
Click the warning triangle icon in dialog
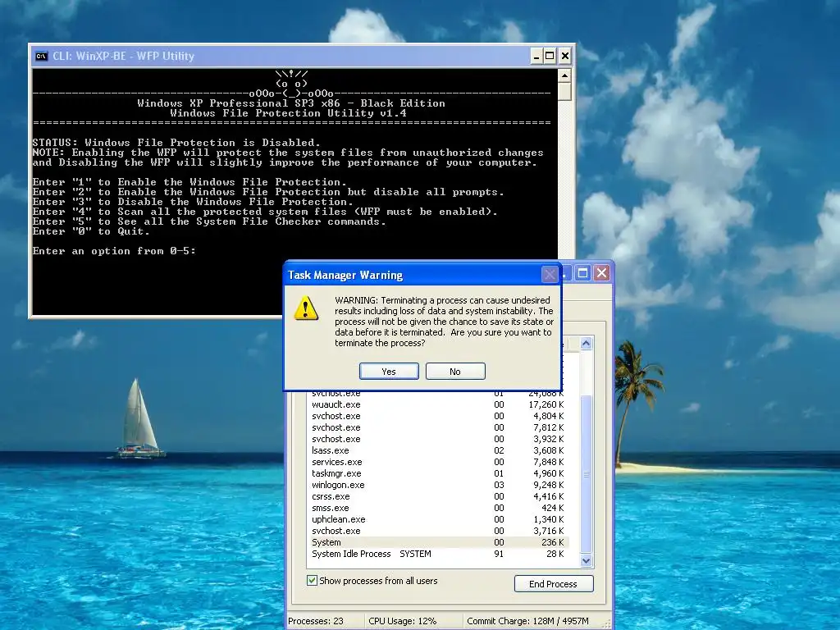[306, 308]
